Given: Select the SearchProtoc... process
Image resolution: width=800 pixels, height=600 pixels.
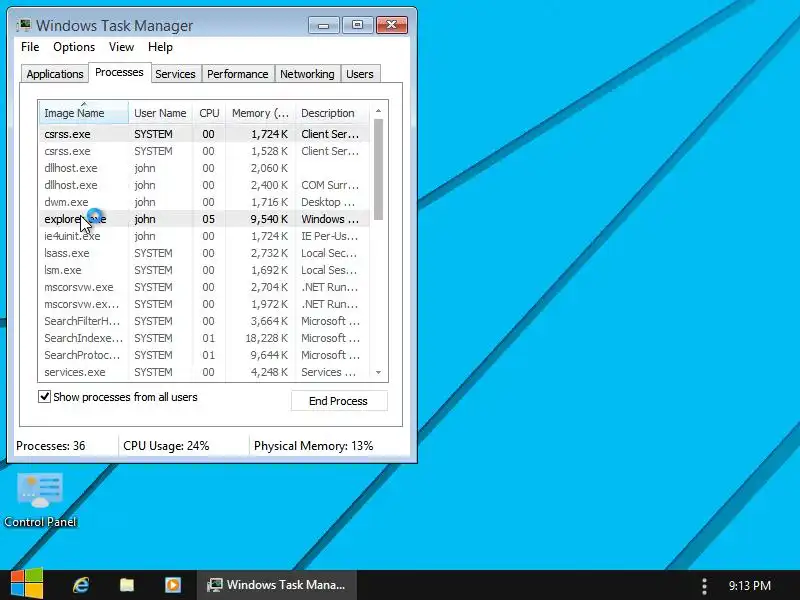Looking at the screenshot, I should coord(205,355).
